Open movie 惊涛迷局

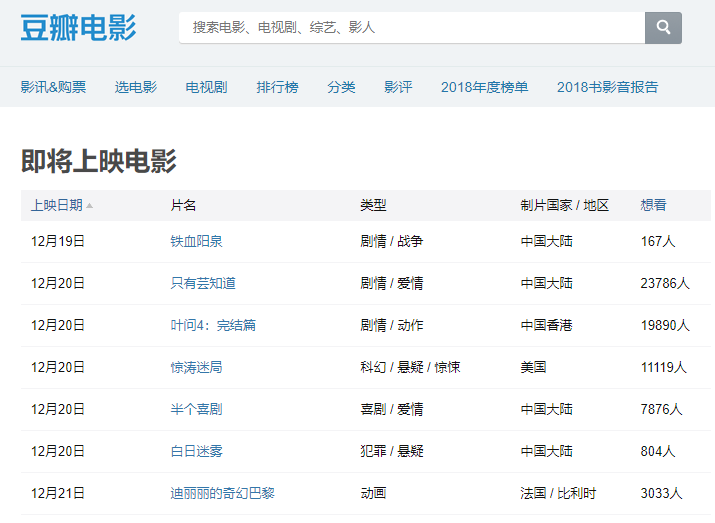point(196,367)
